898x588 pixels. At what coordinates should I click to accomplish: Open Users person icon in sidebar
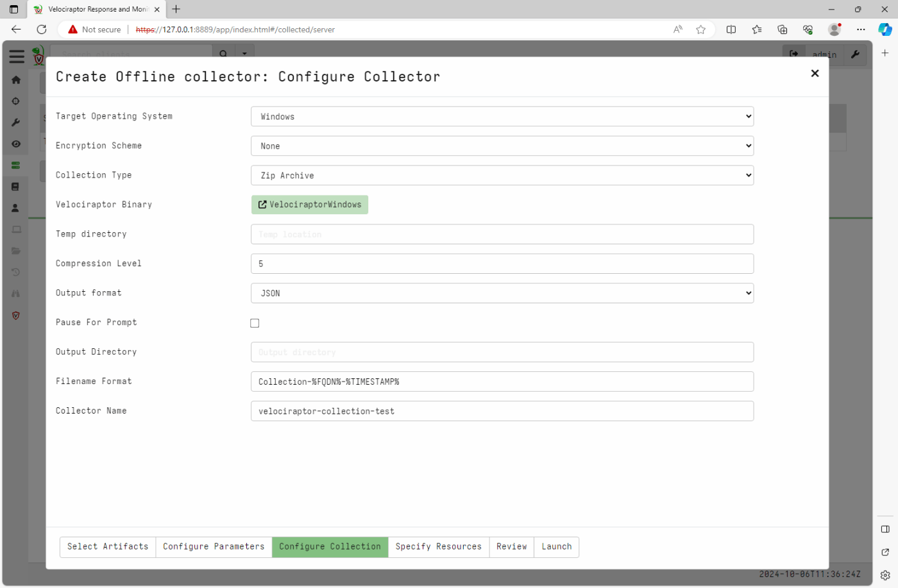coord(16,208)
